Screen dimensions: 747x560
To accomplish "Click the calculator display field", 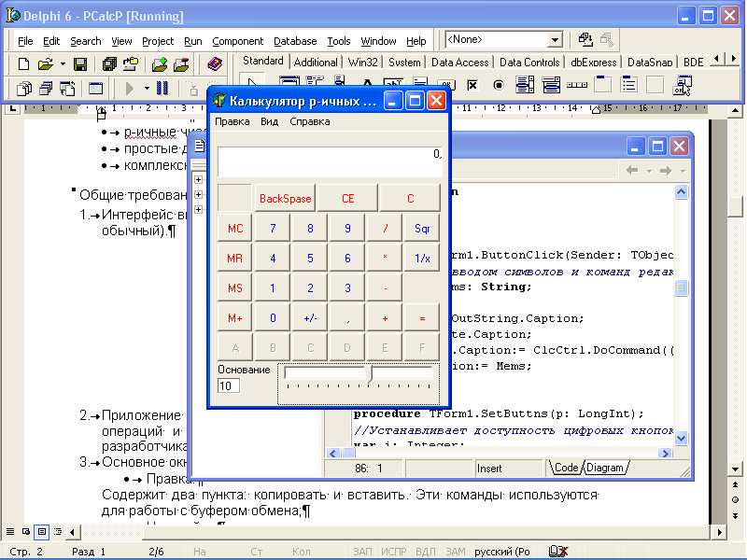I will point(330,161).
